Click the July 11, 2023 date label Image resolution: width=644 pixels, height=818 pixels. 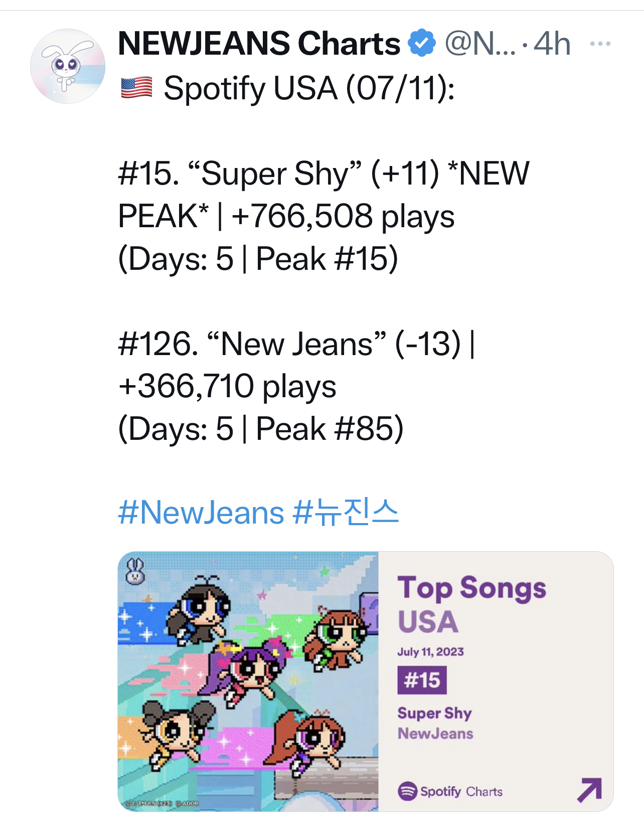point(430,652)
